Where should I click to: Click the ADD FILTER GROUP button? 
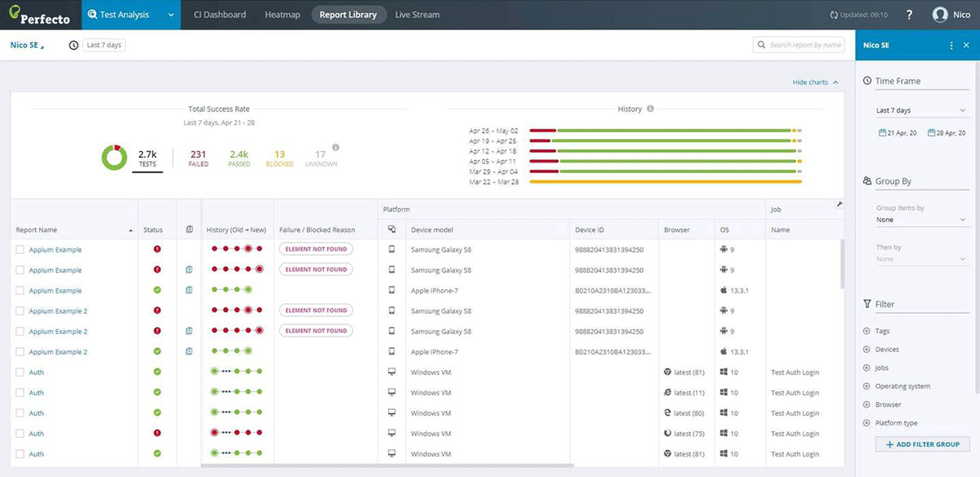tap(922, 444)
